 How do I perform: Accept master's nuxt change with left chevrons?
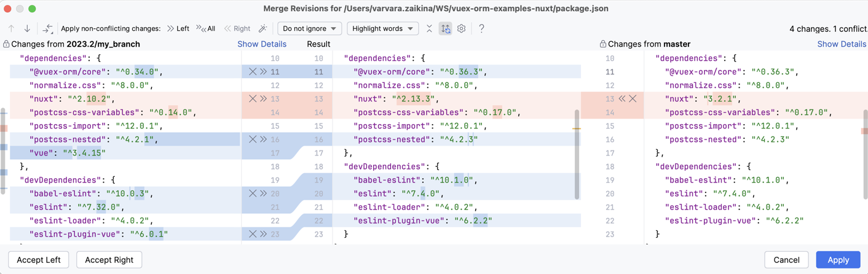tap(622, 99)
